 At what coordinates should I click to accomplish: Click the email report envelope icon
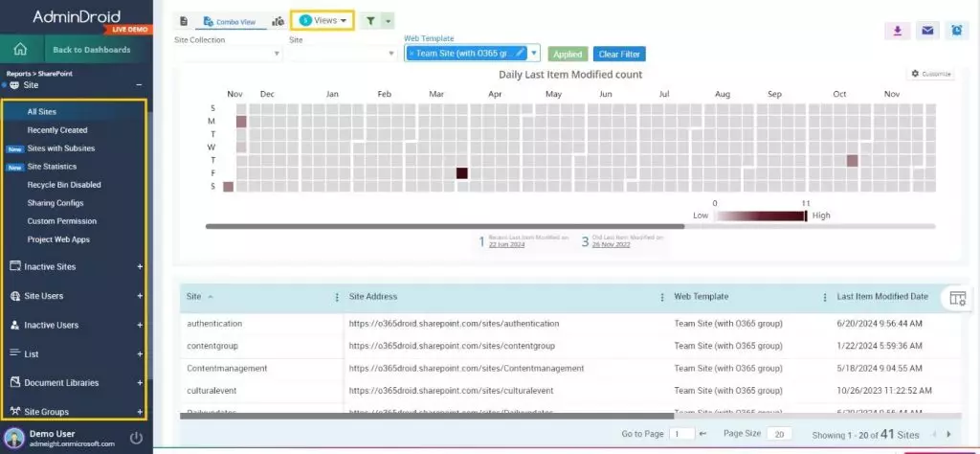point(926,31)
